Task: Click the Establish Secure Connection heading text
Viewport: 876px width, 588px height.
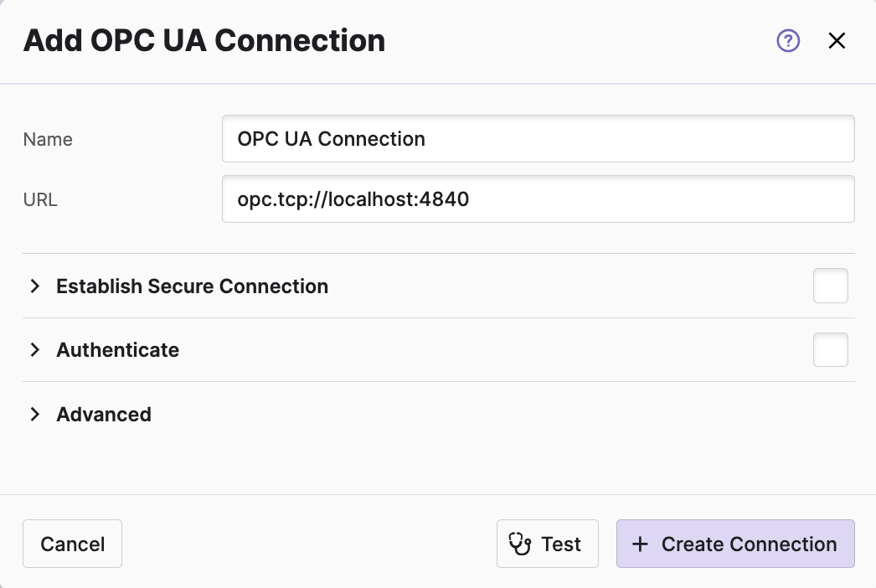Action: click(x=192, y=286)
